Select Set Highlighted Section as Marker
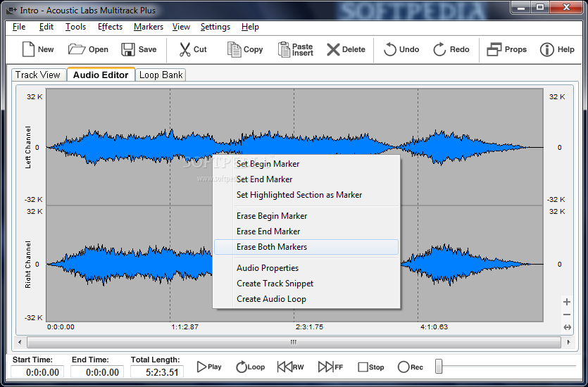588x387 pixels. [x=306, y=195]
